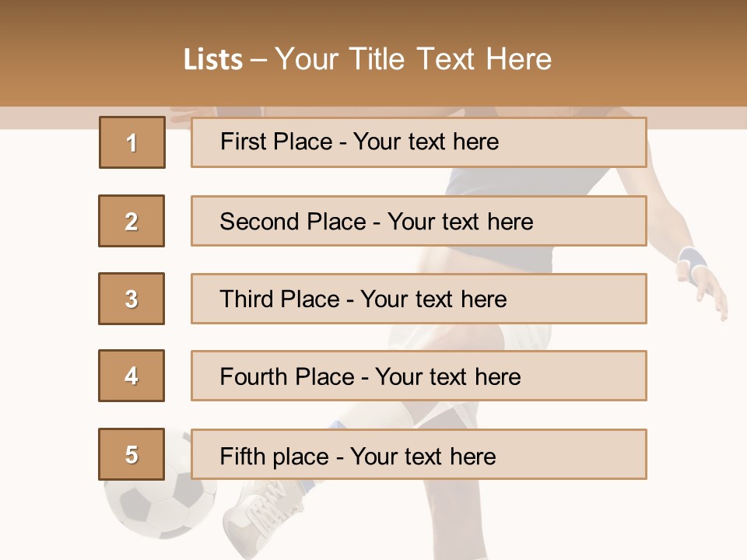Click the bold word Lists in title
747x560 pixels.
pos(212,60)
